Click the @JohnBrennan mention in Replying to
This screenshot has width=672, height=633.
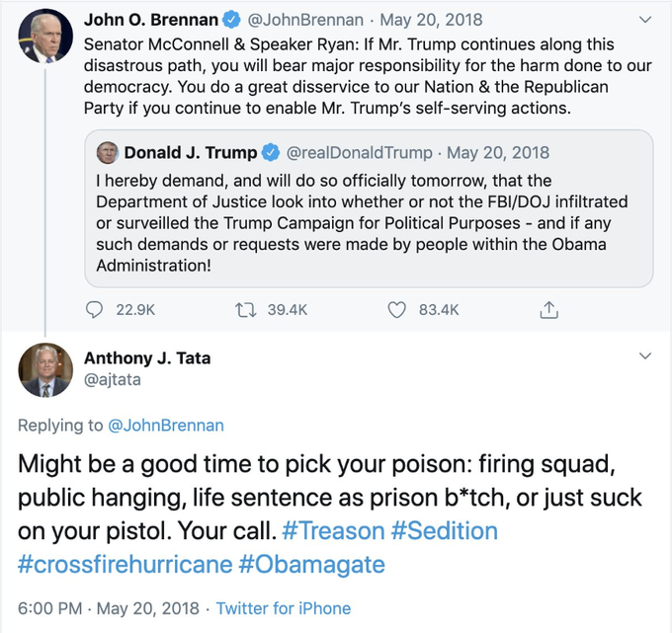164,426
